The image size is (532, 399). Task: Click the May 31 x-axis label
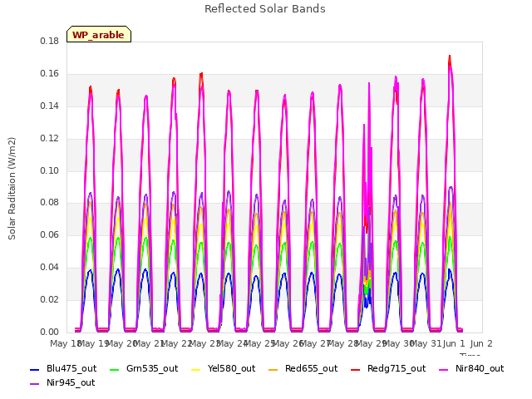tap(425, 343)
